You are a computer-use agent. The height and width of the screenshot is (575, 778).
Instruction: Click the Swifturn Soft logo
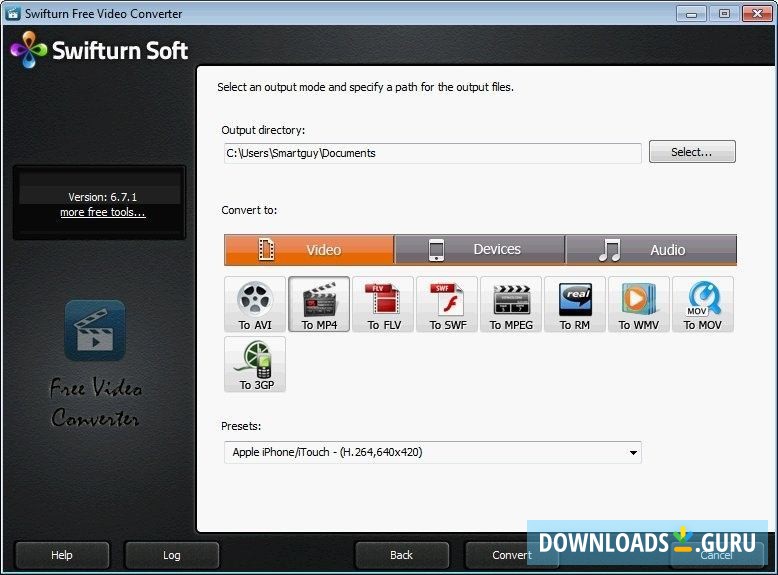pos(99,50)
